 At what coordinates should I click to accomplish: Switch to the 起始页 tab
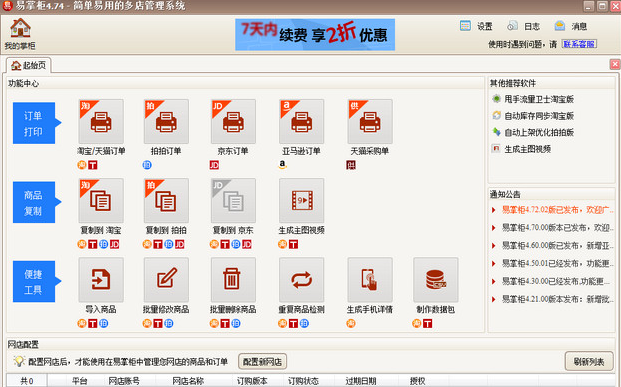pos(29,65)
